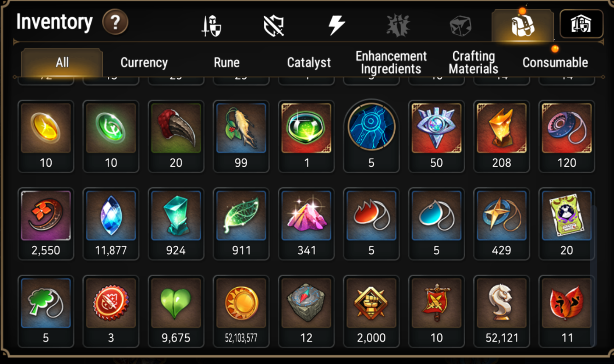The width and height of the screenshot is (614, 364).
Task: Open the Inventory help question mark
Action: (115, 22)
